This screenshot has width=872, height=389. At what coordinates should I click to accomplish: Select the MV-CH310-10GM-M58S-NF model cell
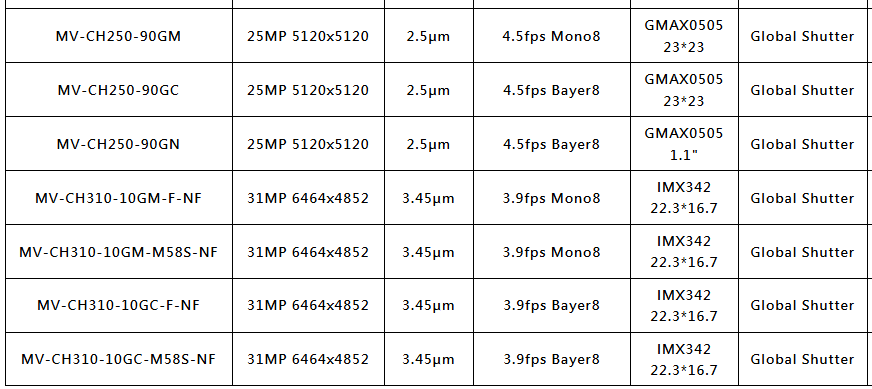[x=118, y=252]
